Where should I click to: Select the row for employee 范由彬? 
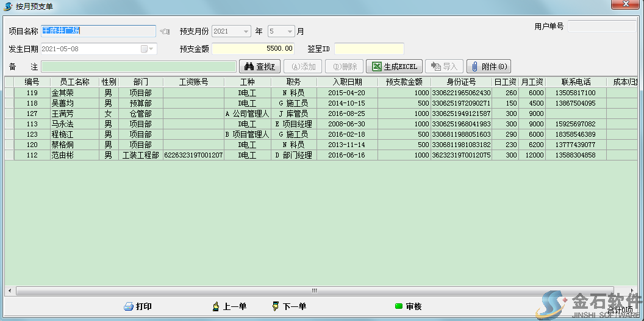point(62,155)
